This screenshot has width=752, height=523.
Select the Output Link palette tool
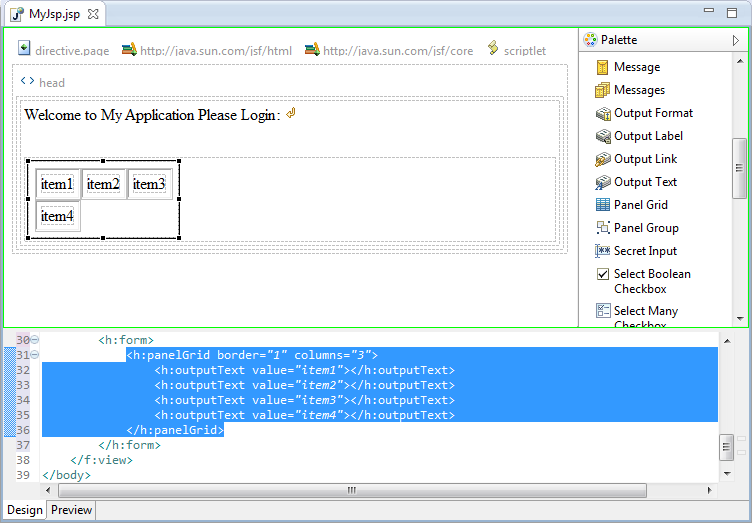click(645, 159)
